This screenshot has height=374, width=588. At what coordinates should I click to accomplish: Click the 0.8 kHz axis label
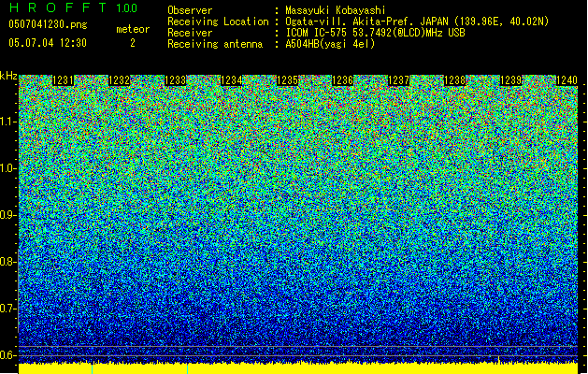point(8,262)
